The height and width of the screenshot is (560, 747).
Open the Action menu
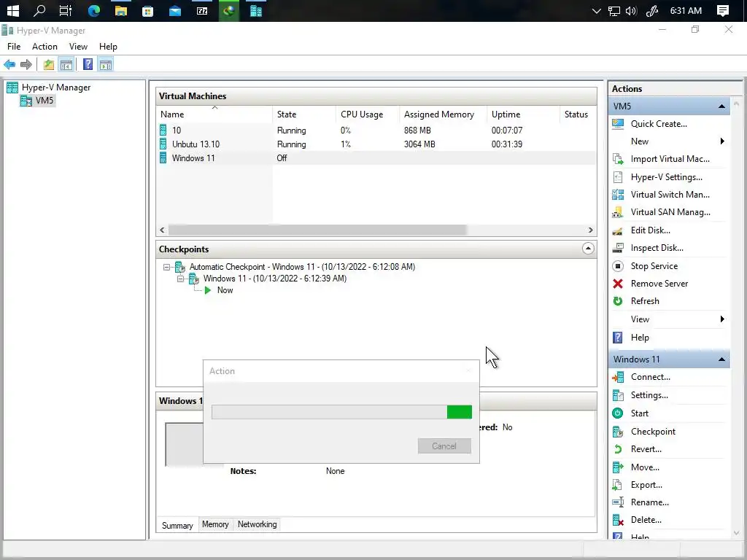coord(44,46)
